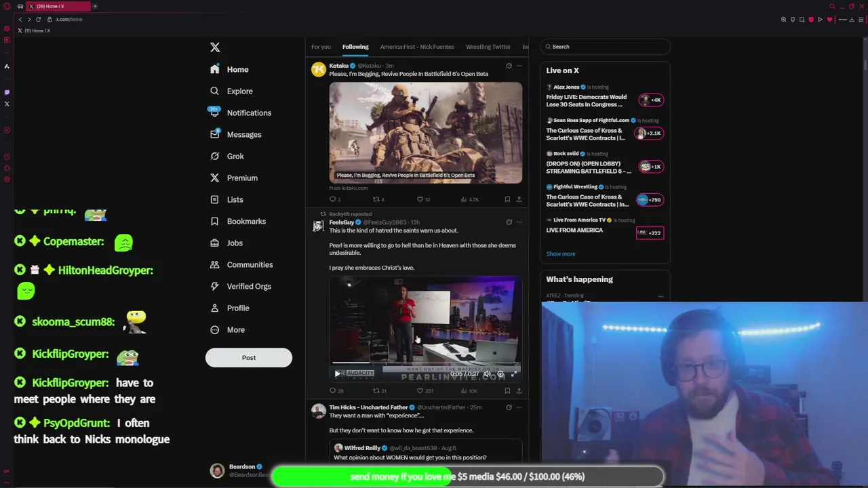The width and height of the screenshot is (868, 488).
Task: Click the x.com/home address bar
Action: [x=69, y=19]
